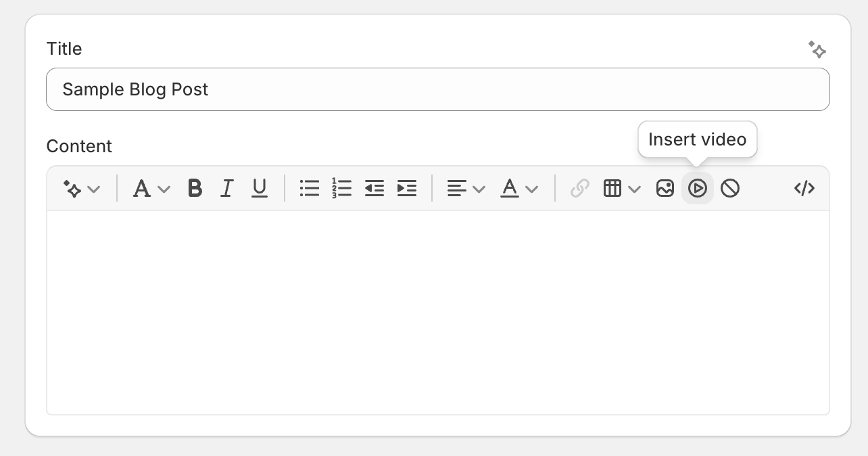Click inside the Content editor area

point(437,311)
